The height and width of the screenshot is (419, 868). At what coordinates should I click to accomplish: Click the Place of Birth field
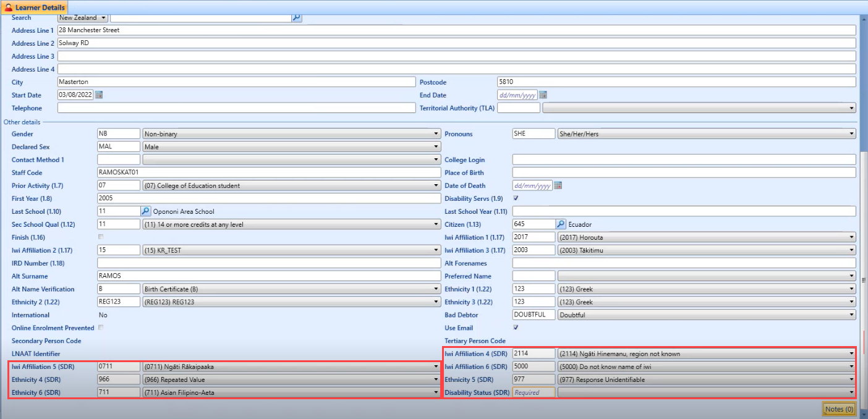coord(684,172)
